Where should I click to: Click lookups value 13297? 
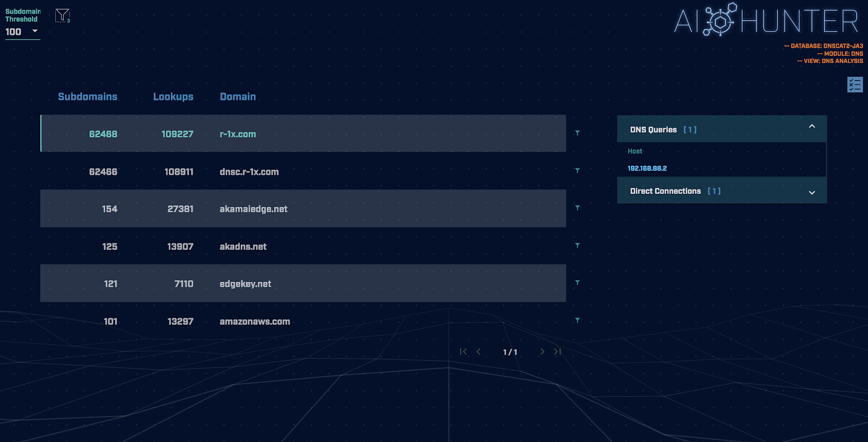[181, 321]
